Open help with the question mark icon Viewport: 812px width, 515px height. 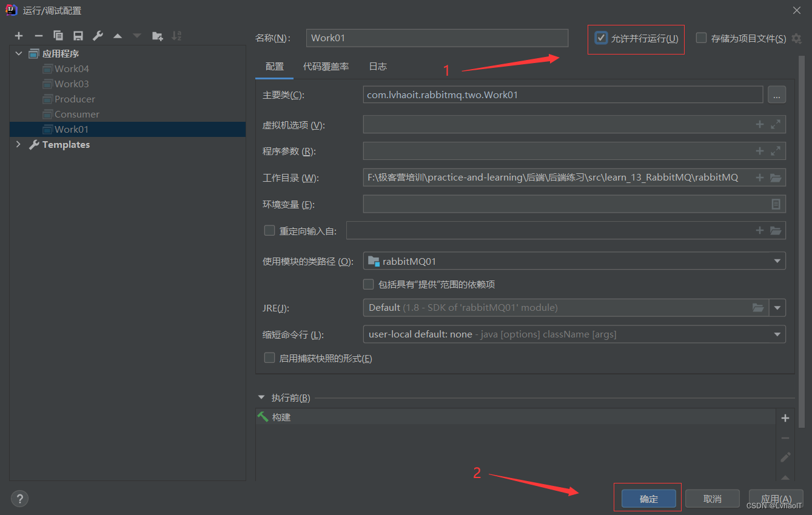[19, 499]
